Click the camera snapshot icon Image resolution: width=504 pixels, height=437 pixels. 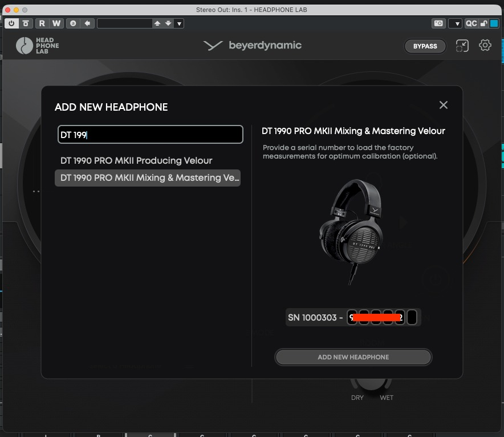[438, 23]
